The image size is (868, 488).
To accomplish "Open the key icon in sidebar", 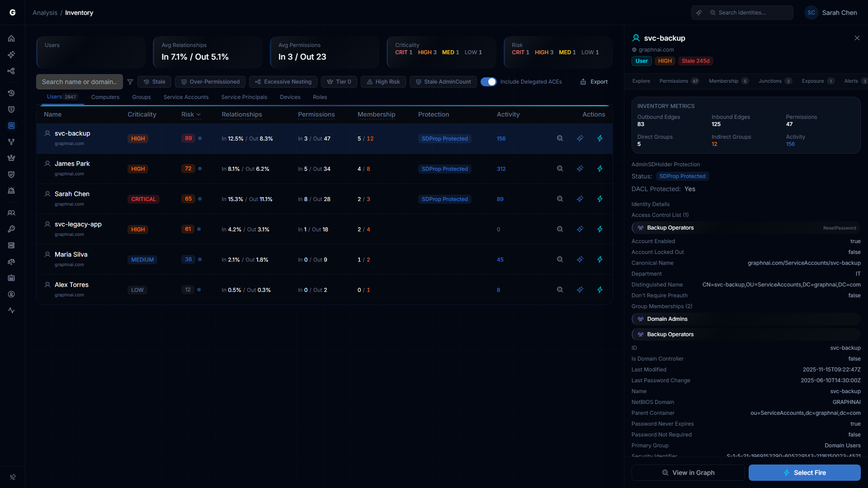I will (11, 229).
